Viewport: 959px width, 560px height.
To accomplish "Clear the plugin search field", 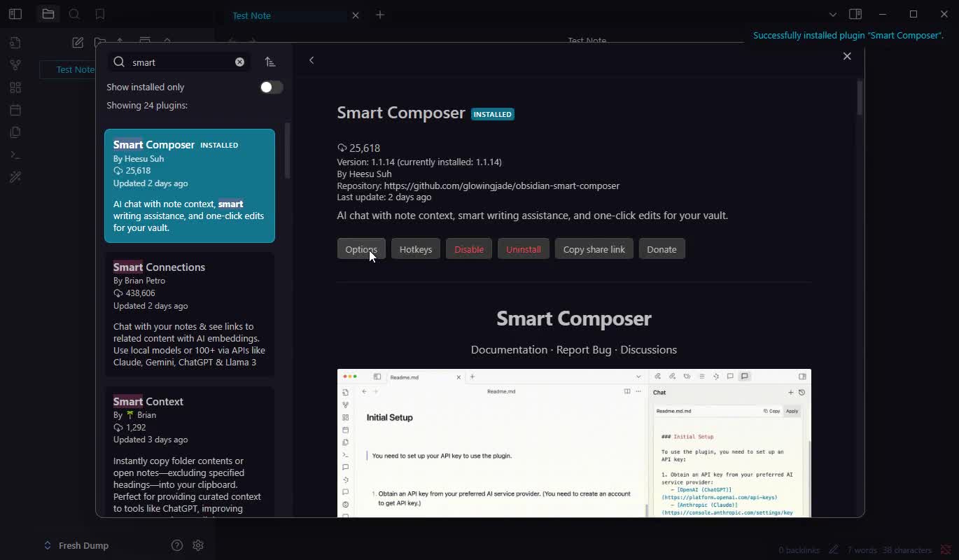I will [x=239, y=62].
